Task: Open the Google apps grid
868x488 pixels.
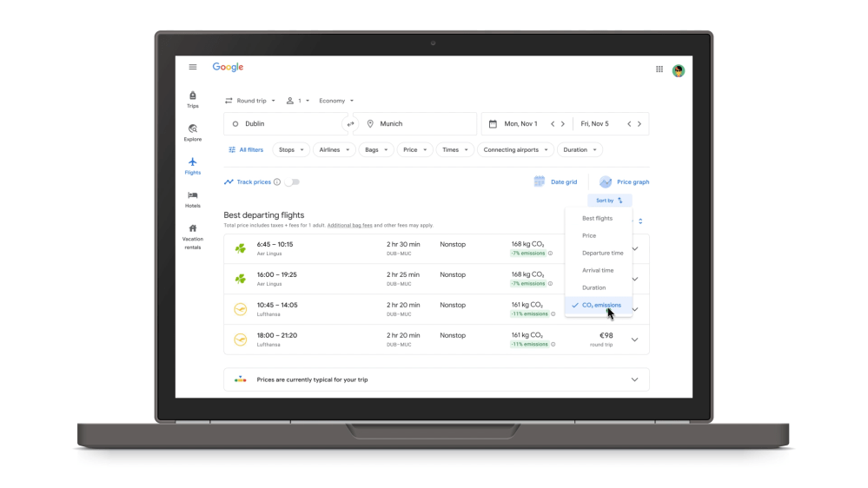Action: point(659,69)
